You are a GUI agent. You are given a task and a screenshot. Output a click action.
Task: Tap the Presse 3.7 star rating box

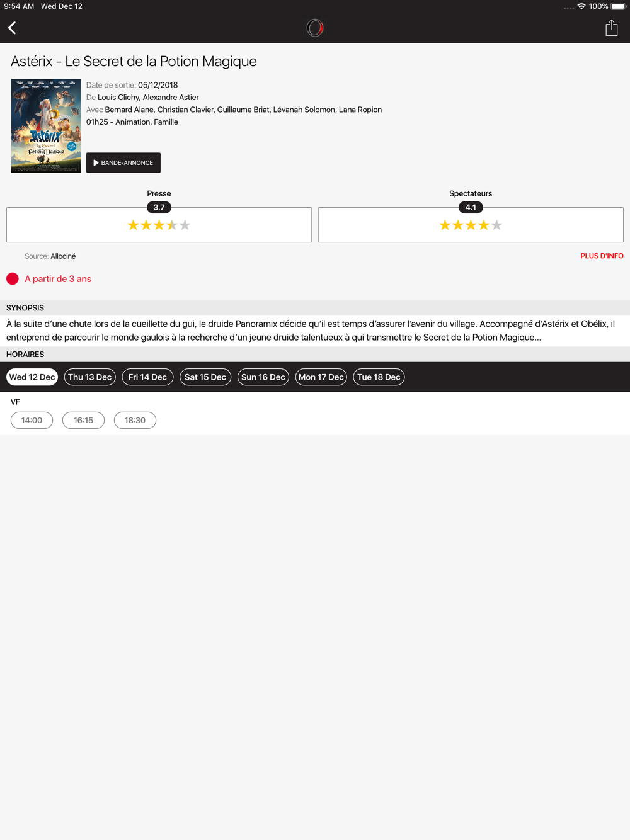pyautogui.click(x=159, y=225)
